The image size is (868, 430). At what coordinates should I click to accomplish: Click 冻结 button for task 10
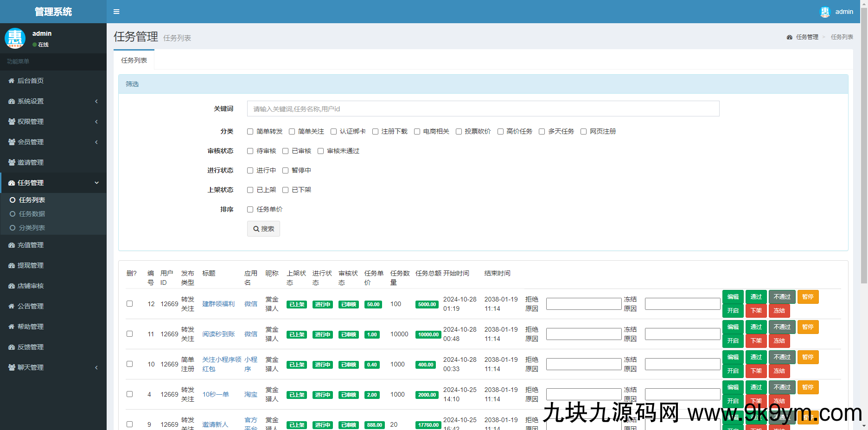pyautogui.click(x=779, y=371)
